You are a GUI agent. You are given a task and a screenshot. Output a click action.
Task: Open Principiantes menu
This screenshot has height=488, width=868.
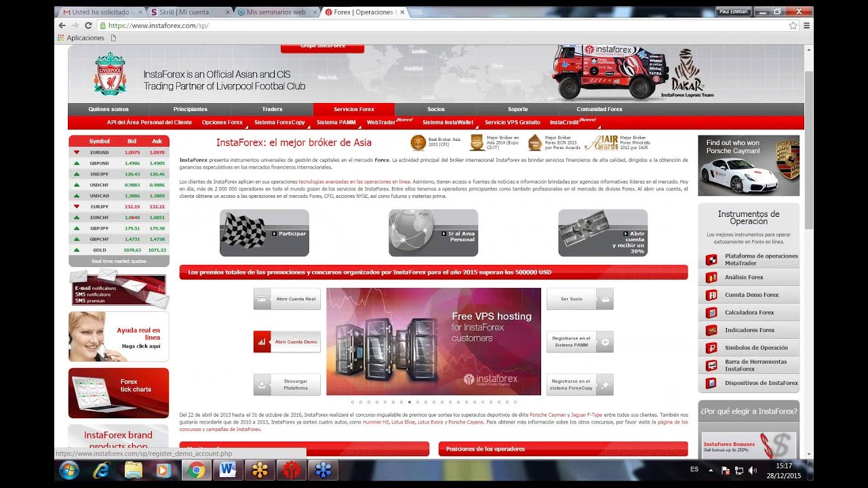click(191, 109)
